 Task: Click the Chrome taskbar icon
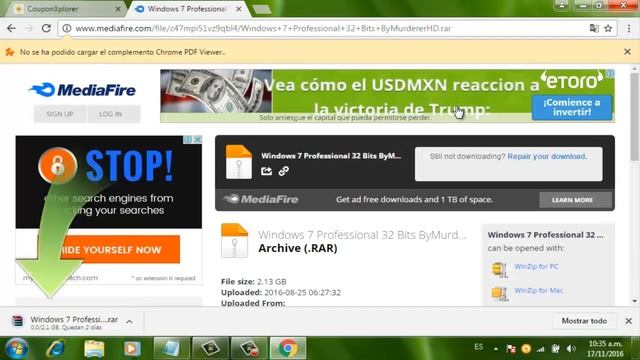pyautogui.click(x=288, y=348)
